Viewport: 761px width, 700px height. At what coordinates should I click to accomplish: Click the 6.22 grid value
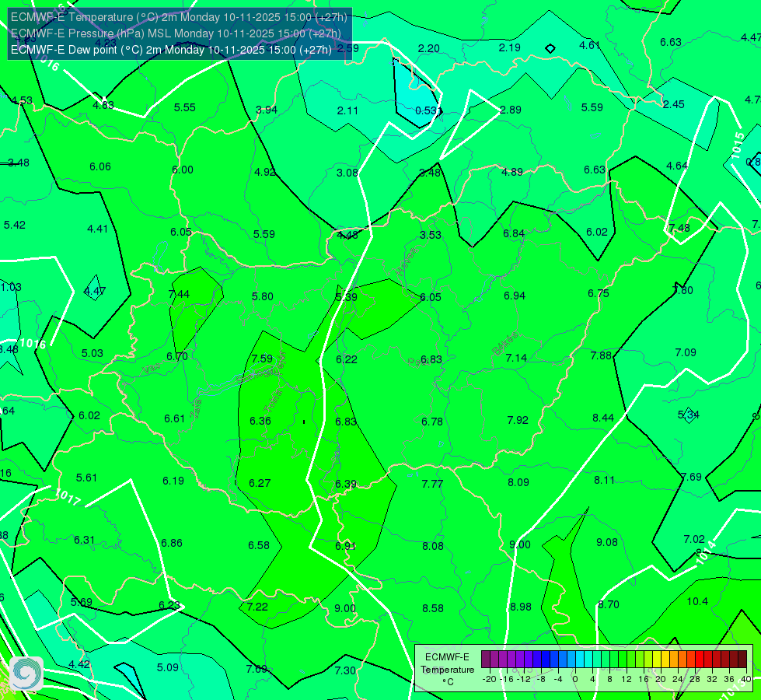347,359
